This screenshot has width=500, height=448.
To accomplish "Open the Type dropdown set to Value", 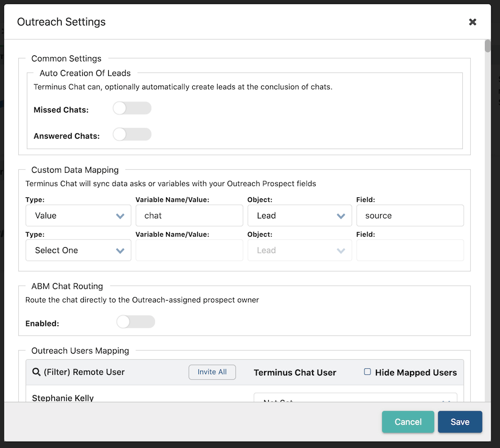I will (78, 215).
